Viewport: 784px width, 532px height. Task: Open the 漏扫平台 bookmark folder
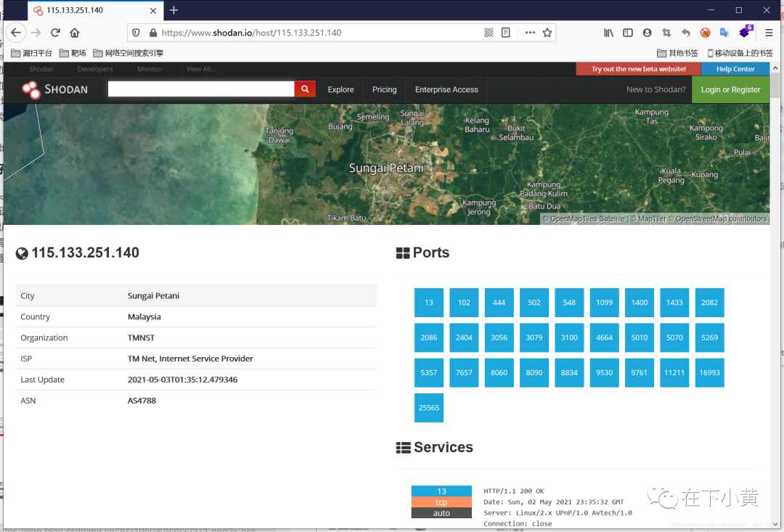pyautogui.click(x=31, y=53)
